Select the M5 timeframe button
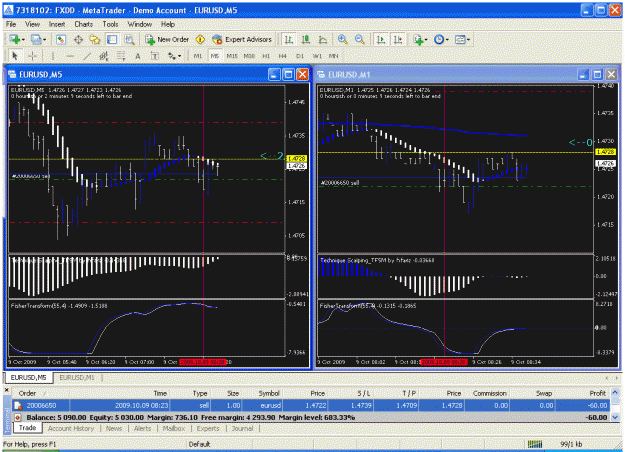The width and height of the screenshot is (625, 452). [215, 56]
